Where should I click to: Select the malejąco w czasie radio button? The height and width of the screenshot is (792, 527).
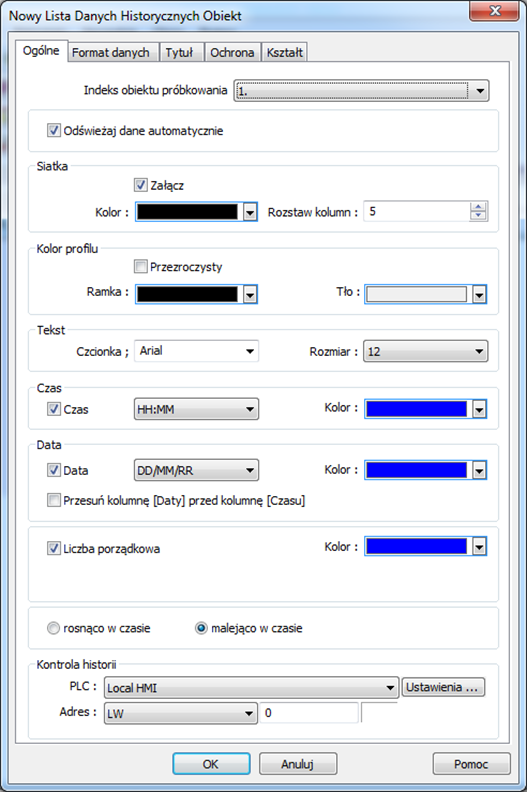pos(201,628)
